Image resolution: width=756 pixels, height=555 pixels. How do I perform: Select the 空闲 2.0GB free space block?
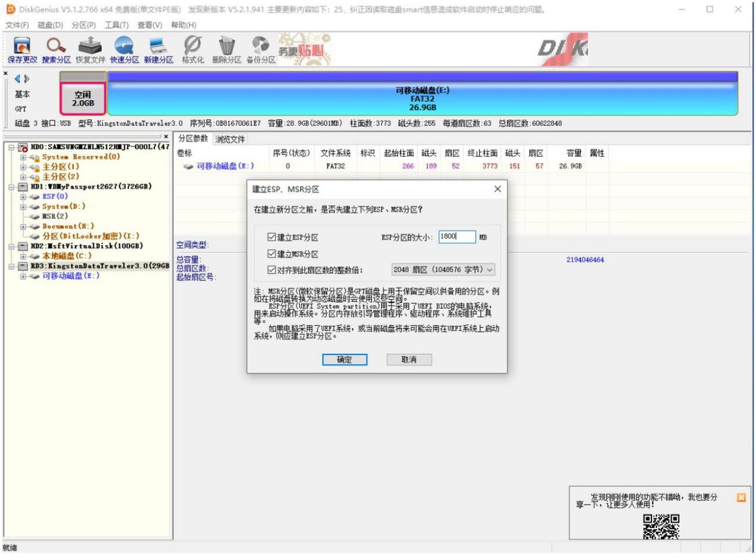tap(83, 98)
